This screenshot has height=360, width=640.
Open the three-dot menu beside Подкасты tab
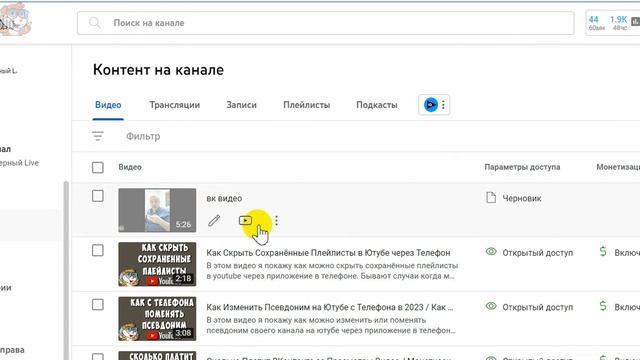tap(443, 105)
